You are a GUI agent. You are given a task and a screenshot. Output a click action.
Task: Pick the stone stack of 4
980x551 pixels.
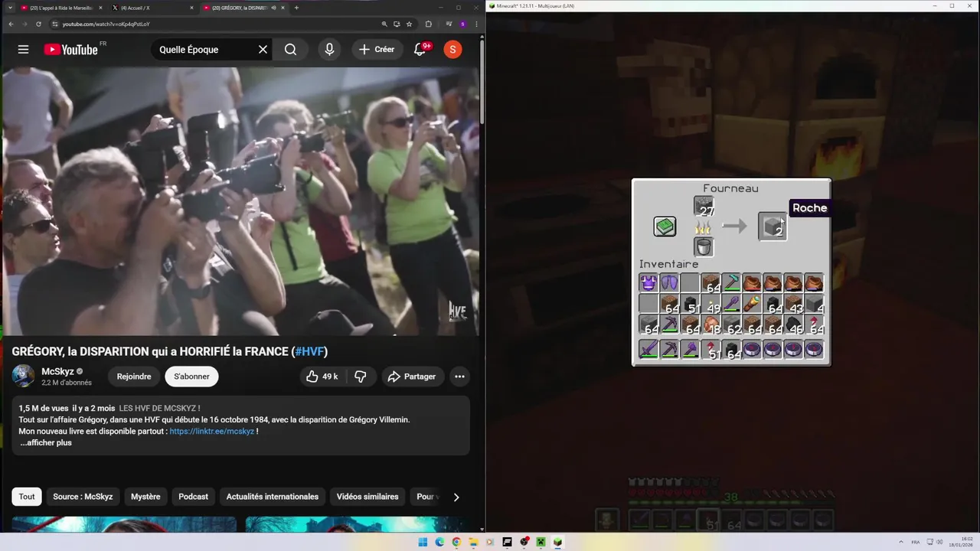tap(814, 304)
